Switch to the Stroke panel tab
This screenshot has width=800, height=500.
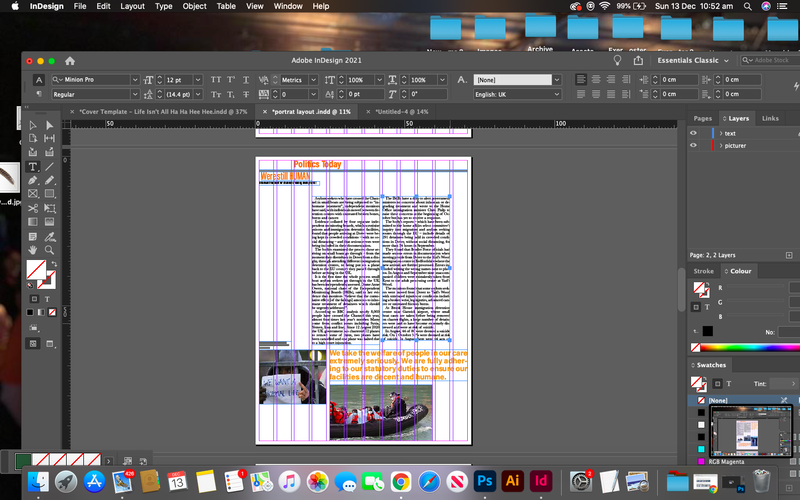pyautogui.click(x=703, y=271)
